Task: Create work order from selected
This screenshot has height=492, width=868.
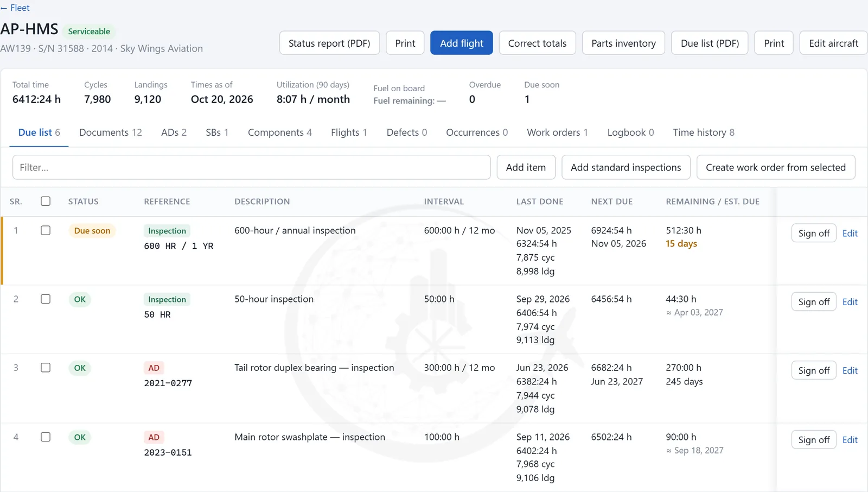Action: point(776,167)
